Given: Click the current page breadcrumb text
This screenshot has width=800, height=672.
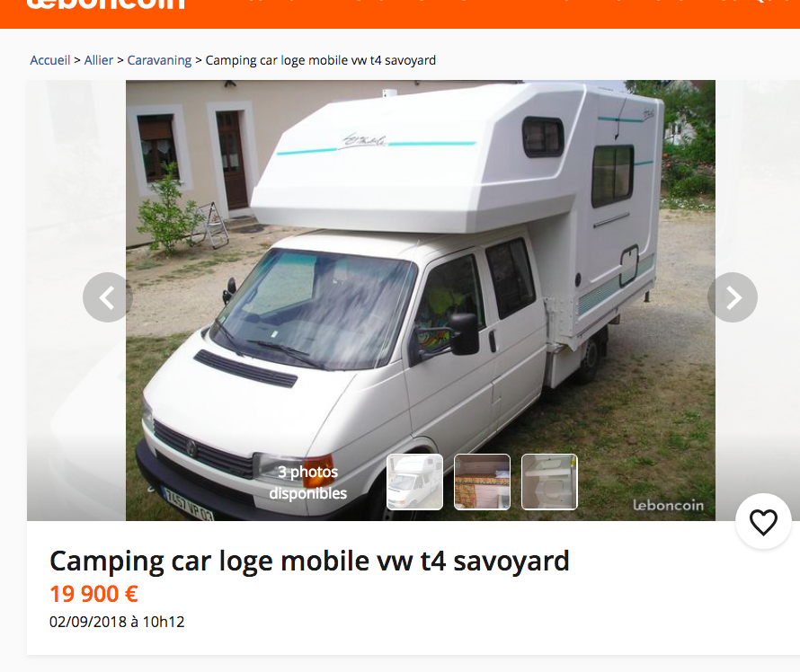Looking at the screenshot, I should coord(320,60).
